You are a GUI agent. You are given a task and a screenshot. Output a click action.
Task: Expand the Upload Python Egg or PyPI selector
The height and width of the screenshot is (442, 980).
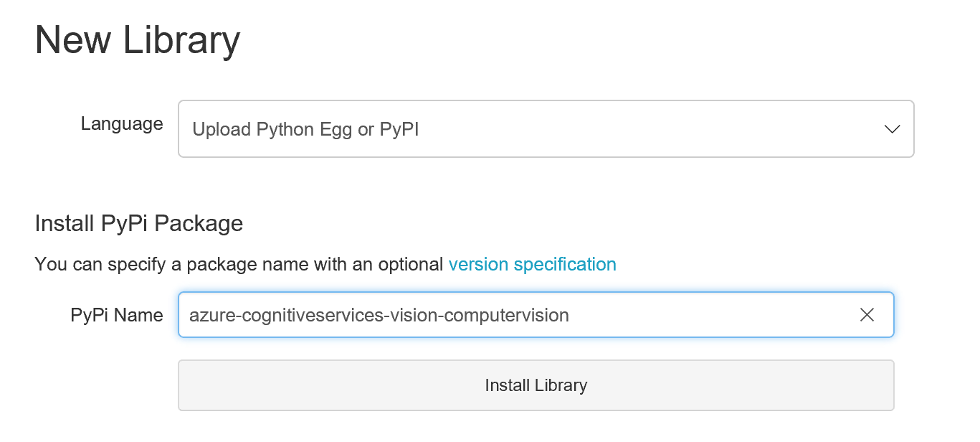545,129
